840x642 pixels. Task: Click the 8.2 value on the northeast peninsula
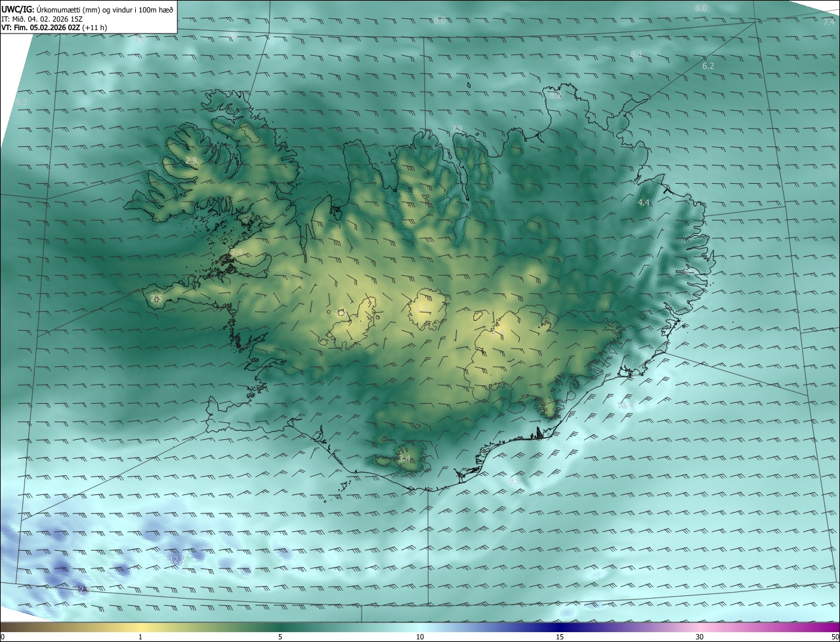tap(555, 96)
